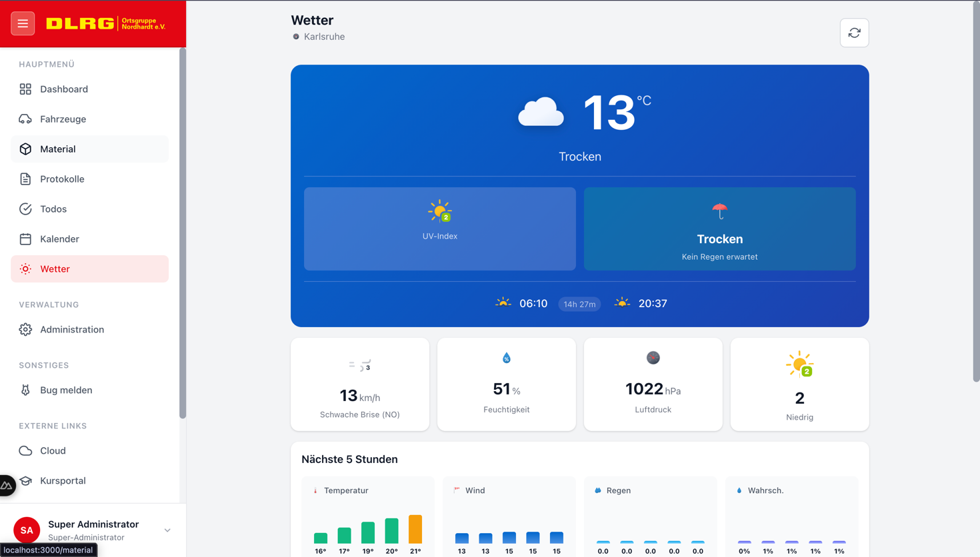Click the red umbrella icon
The image size is (980, 557).
click(x=719, y=211)
